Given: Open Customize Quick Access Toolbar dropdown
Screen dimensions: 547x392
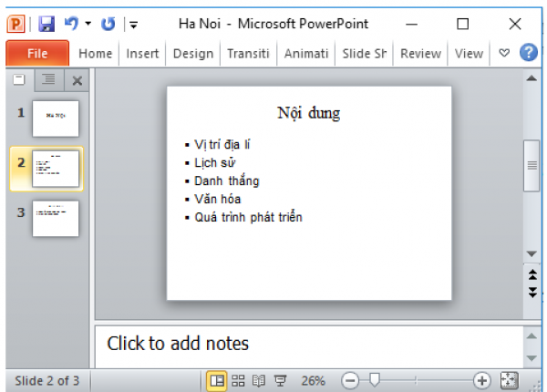Looking at the screenshot, I should tap(133, 25).
